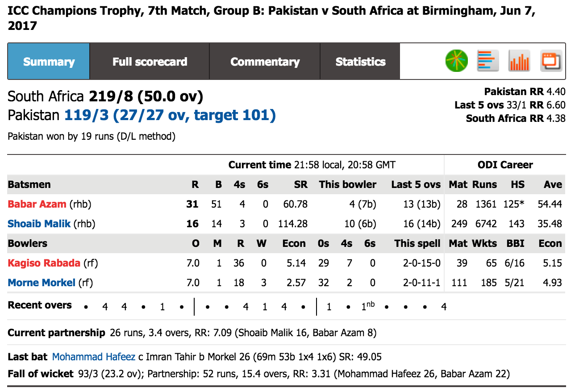The width and height of the screenshot is (575, 392).
Task: Click the ICC Champions Trophy match title
Action: click(271, 18)
